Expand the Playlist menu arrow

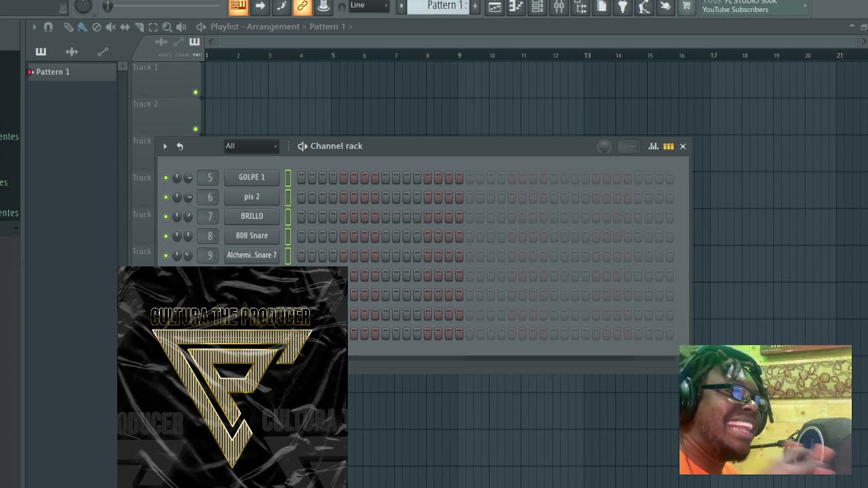pyautogui.click(x=34, y=26)
